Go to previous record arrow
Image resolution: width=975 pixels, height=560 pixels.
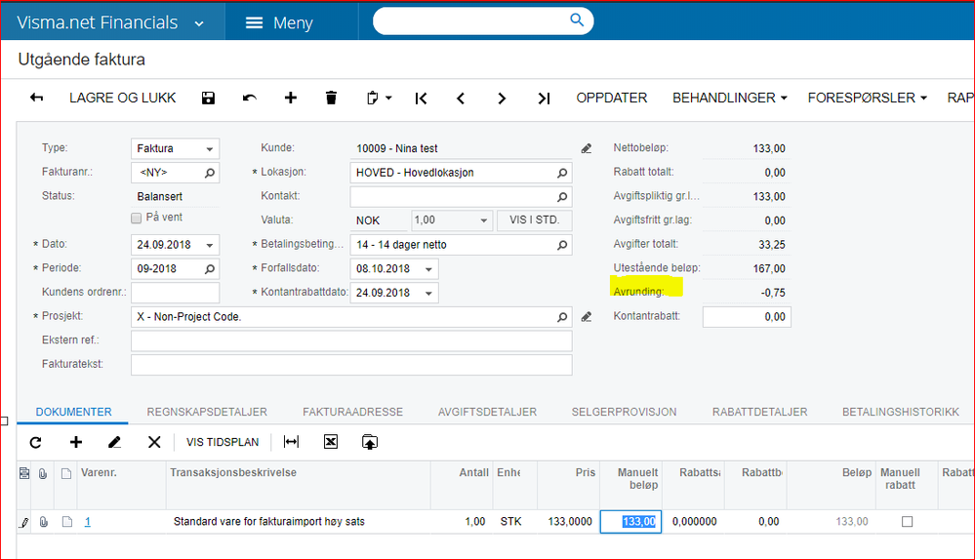coord(461,99)
